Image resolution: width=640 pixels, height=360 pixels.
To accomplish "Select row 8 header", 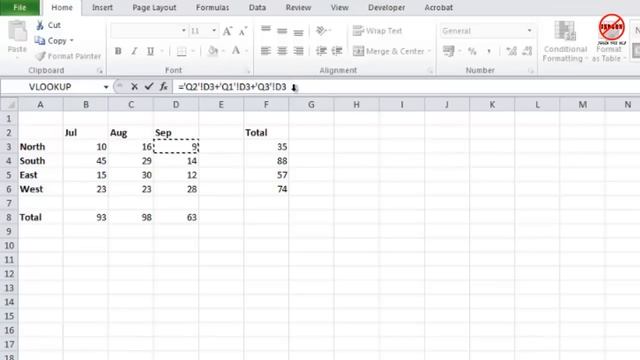I will [x=9, y=217].
